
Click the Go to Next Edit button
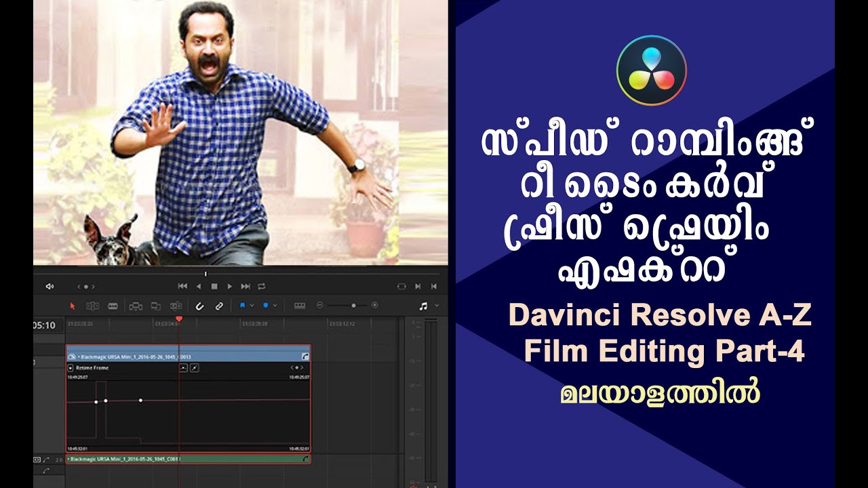418,286
